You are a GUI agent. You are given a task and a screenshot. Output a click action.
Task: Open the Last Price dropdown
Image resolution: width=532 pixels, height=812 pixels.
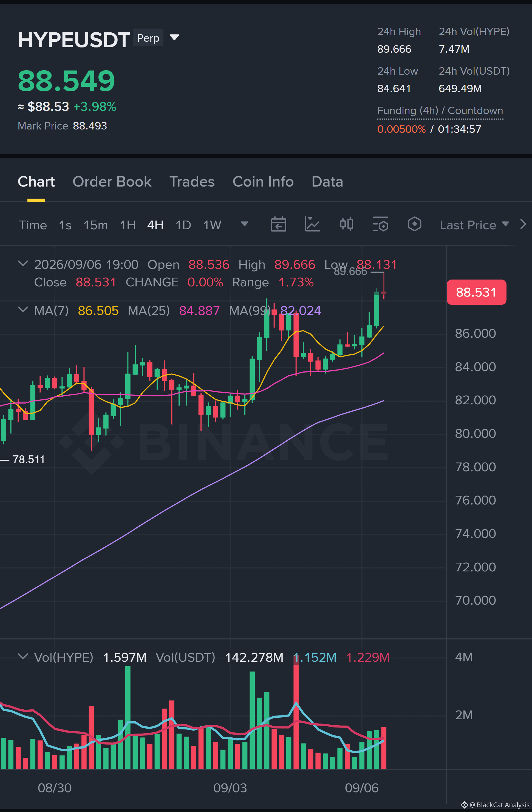(474, 225)
